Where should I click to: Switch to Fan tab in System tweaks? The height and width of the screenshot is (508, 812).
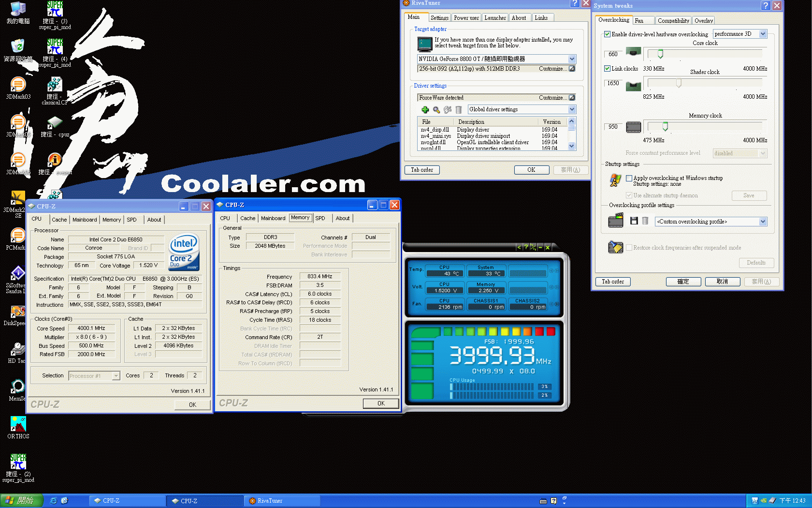point(643,21)
